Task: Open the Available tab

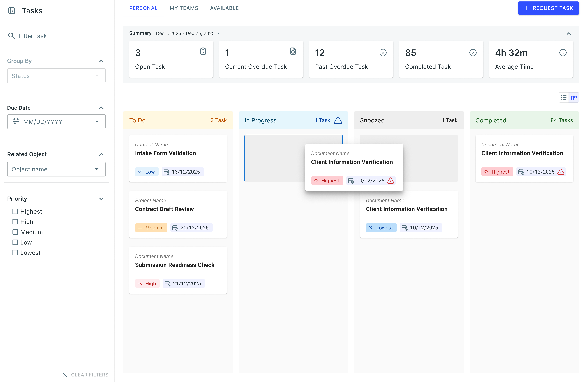Action: (224, 8)
